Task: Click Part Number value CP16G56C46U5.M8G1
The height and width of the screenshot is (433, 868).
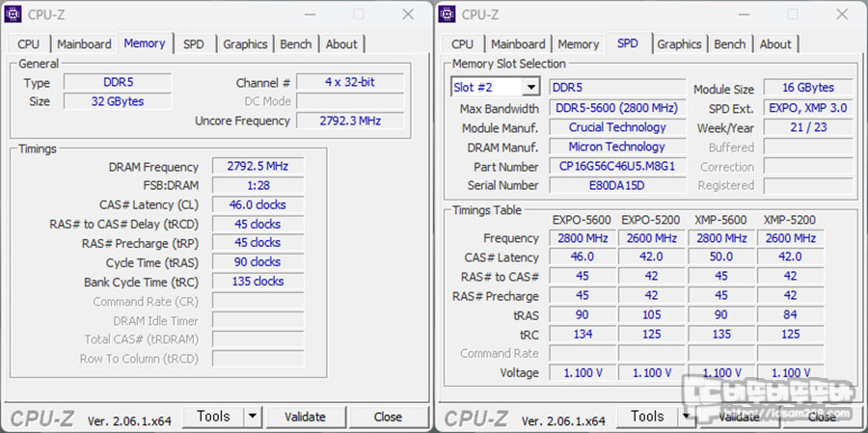Action: 617,166
